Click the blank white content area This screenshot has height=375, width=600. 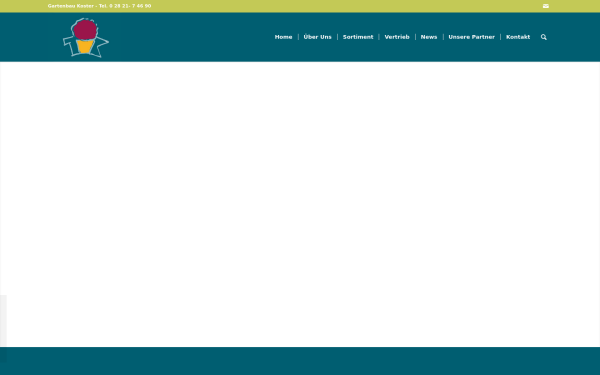coord(300,204)
